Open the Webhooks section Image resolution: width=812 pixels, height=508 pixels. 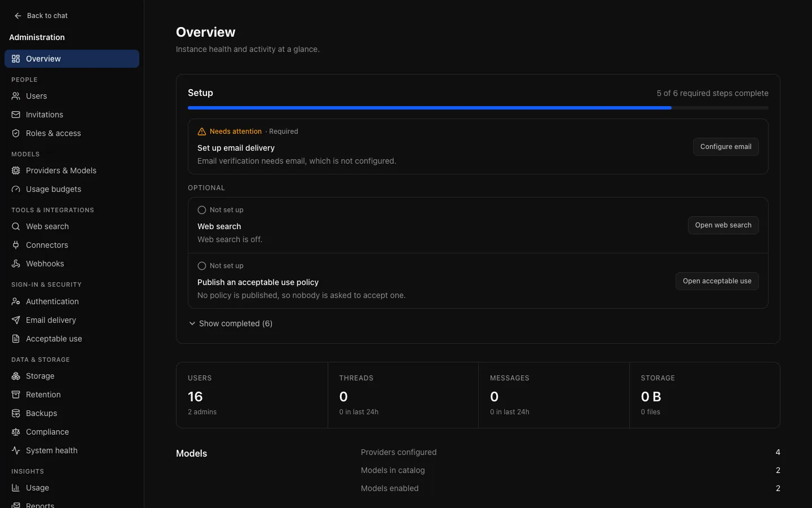(x=72, y=264)
